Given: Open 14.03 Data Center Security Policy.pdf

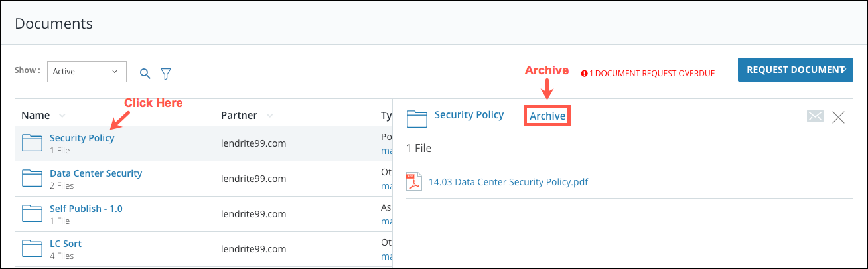Looking at the screenshot, I should point(508,181).
